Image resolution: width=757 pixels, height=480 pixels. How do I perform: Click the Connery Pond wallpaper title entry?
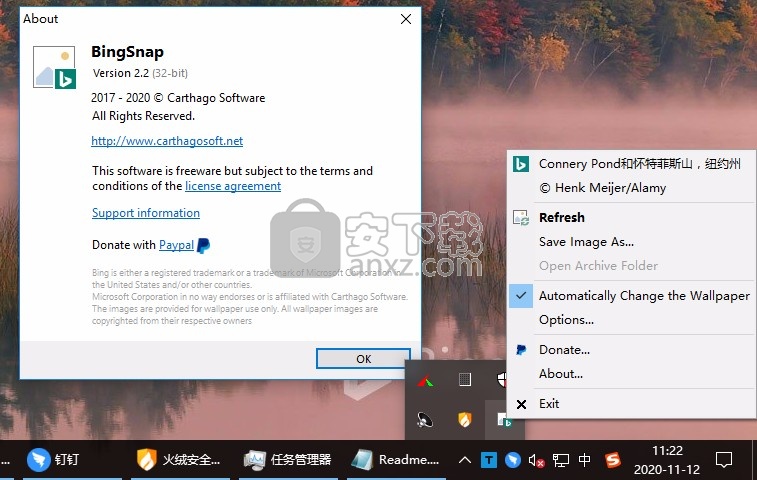[640, 164]
